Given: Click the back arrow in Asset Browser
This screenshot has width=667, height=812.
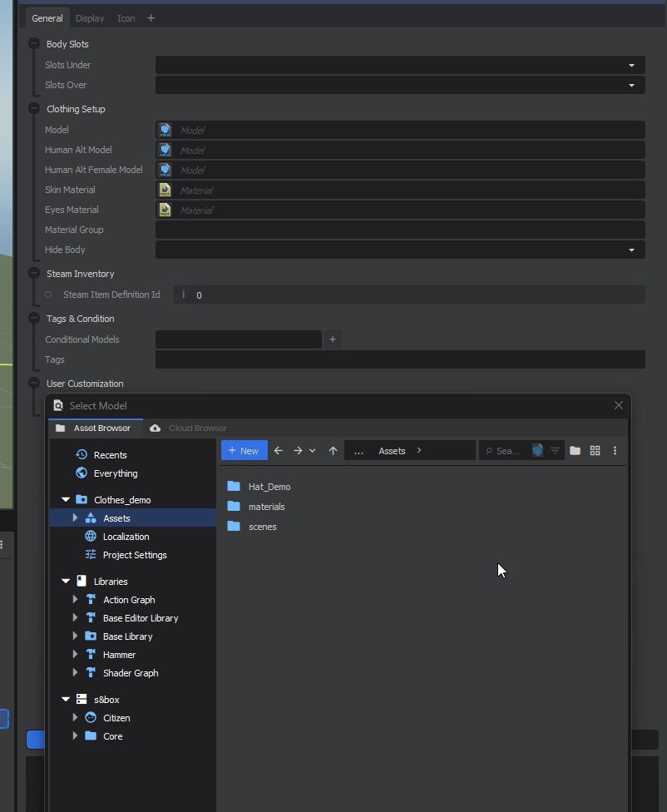Looking at the screenshot, I should (279, 451).
